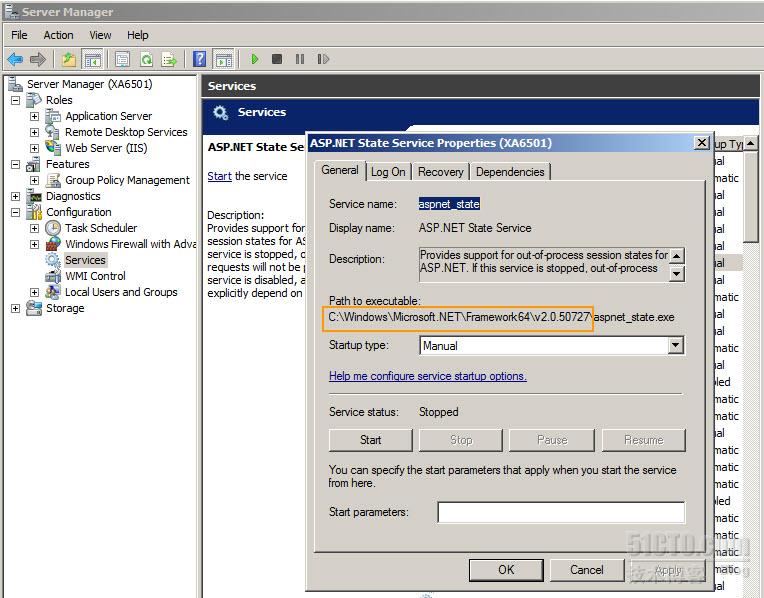The width and height of the screenshot is (764, 598).
Task: Open the Help question mark icon
Action: tap(200, 59)
